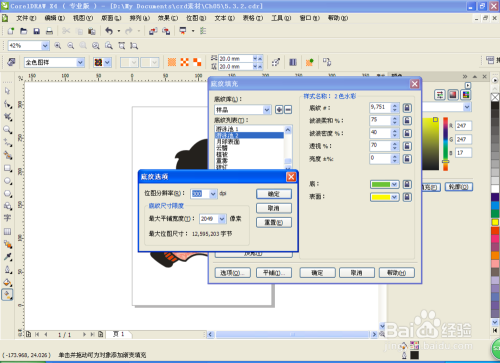
Task: Select 月球表面 in the texture list
Action: pyautogui.click(x=228, y=142)
